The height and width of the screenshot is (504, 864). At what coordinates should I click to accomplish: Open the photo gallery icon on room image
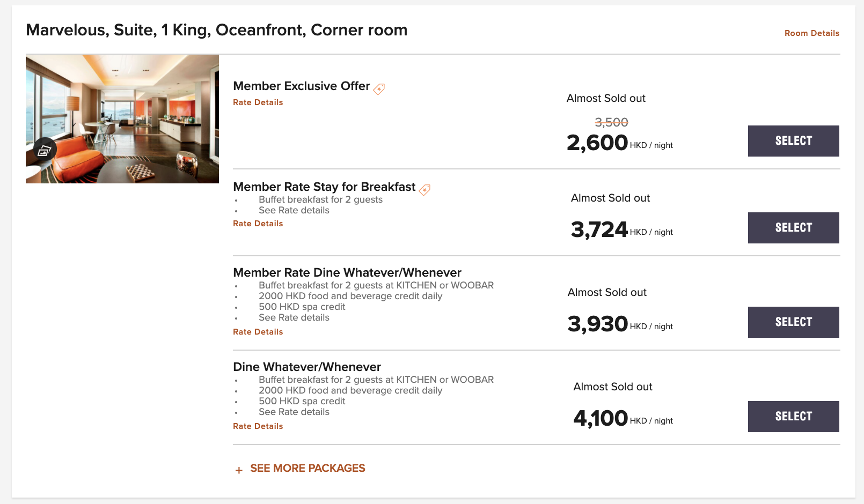point(45,151)
